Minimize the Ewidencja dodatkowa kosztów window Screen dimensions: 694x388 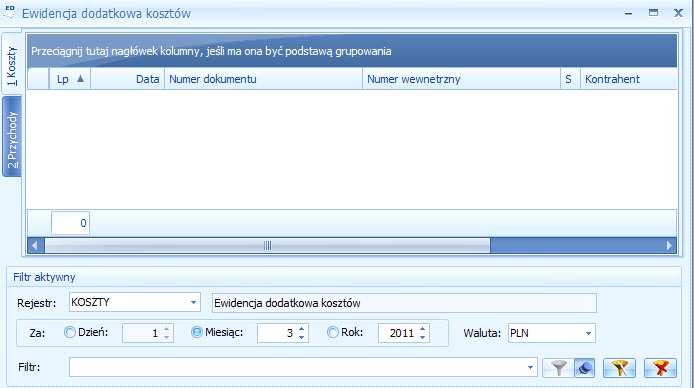coord(628,13)
